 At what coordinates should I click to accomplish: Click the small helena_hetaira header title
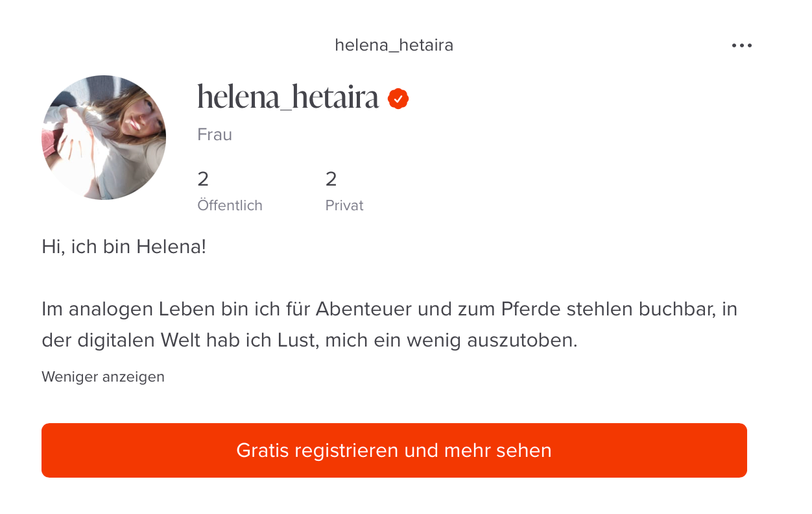tap(394, 45)
